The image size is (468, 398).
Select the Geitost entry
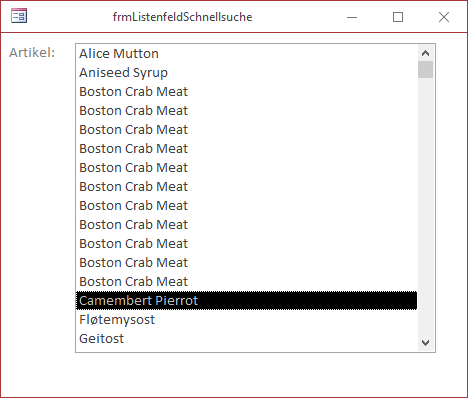click(x=246, y=339)
